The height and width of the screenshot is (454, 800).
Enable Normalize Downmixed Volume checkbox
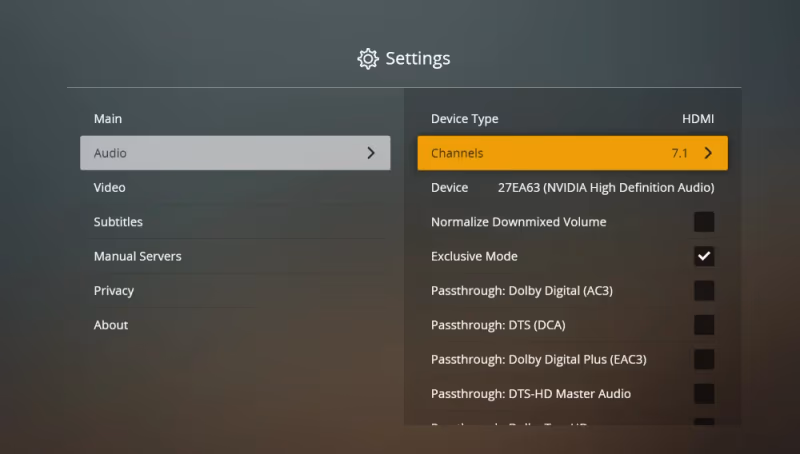pos(704,222)
